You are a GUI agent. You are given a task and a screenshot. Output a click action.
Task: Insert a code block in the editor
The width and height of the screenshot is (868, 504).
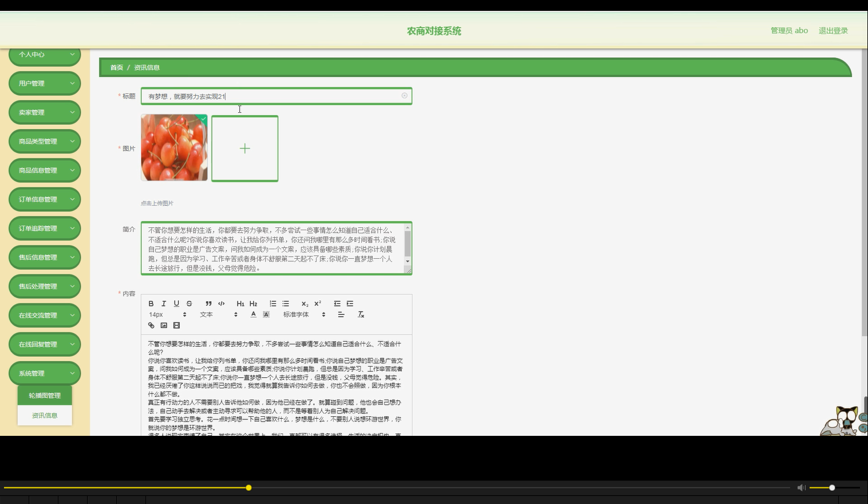coord(222,303)
